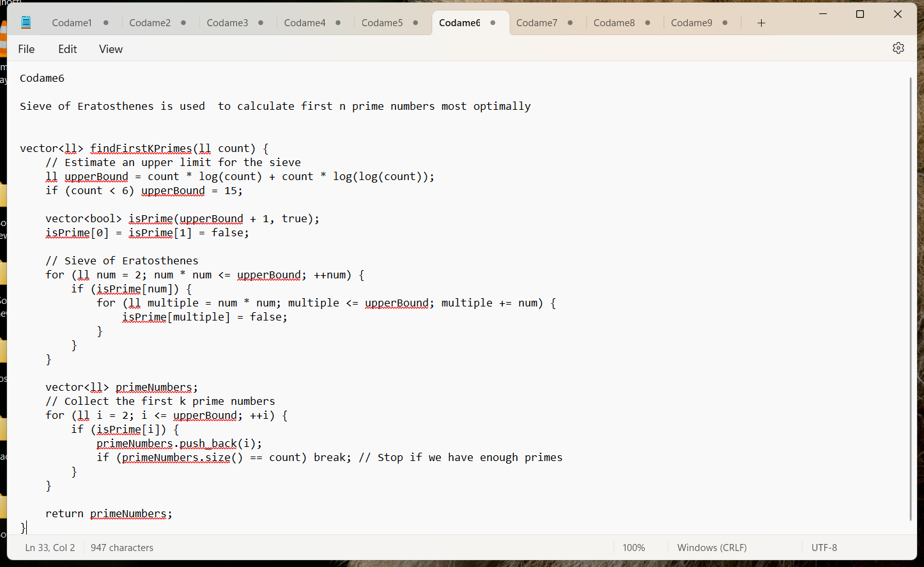Viewport: 924px width, 567px height.
Task: Click the 'Codame6' heading text line
Action: pyautogui.click(x=42, y=79)
